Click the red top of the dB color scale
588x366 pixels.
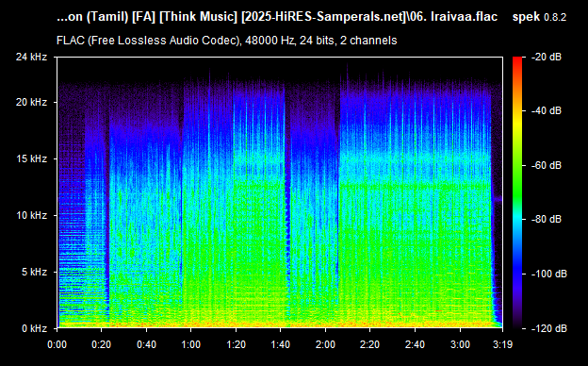(517, 60)
